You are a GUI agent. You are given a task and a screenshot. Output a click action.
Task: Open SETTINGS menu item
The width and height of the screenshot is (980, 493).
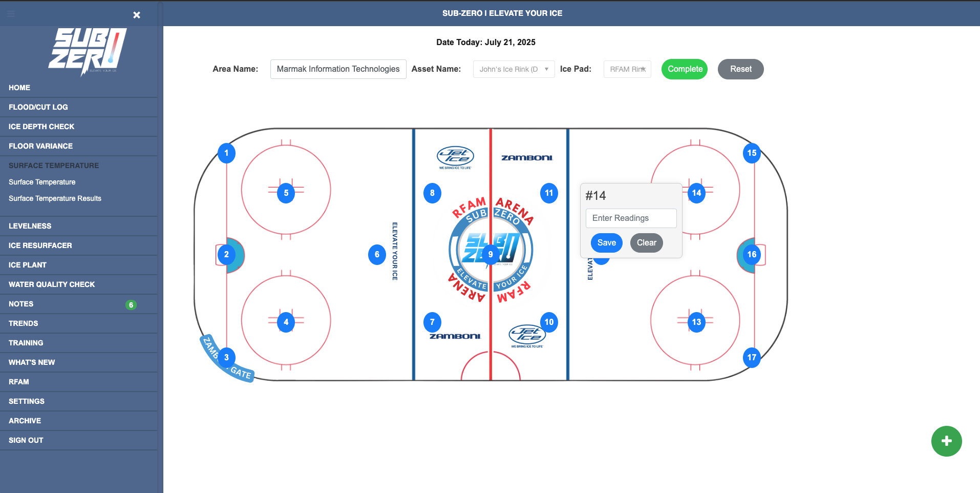click(x=79, y=401)
